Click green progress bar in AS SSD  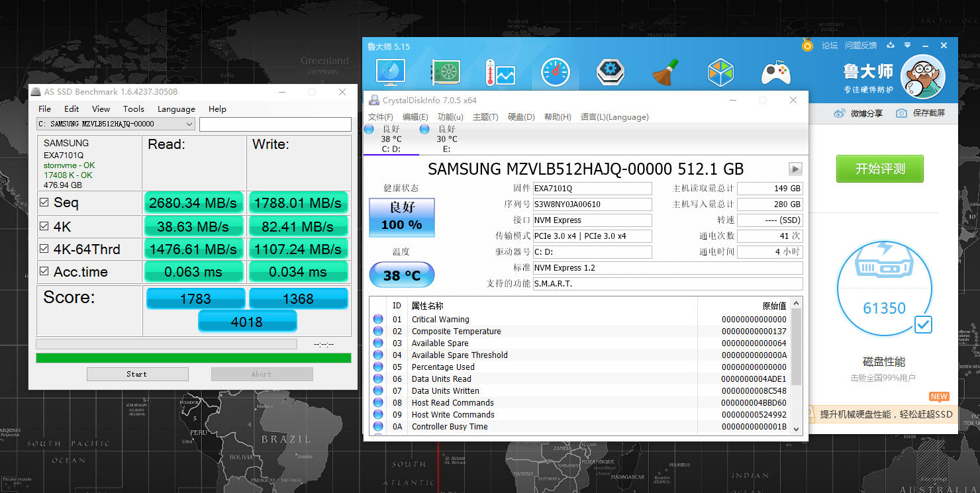[193, 358]
